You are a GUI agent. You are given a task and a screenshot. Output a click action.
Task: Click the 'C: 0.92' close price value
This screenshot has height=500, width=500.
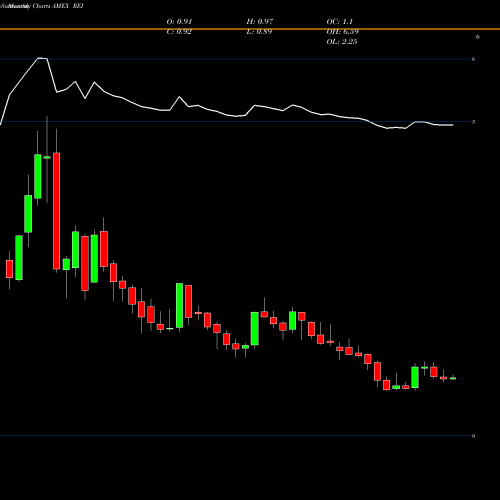coord(179,32)
